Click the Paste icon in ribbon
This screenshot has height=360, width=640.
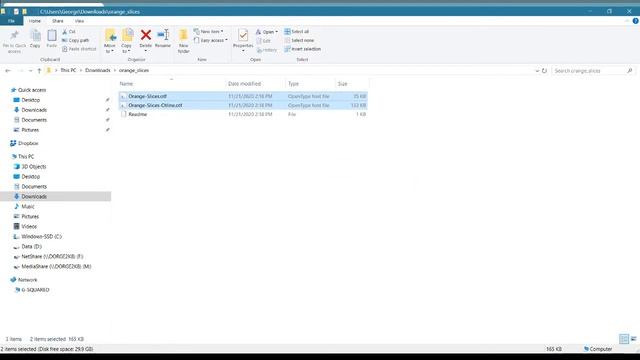[52, 36]
